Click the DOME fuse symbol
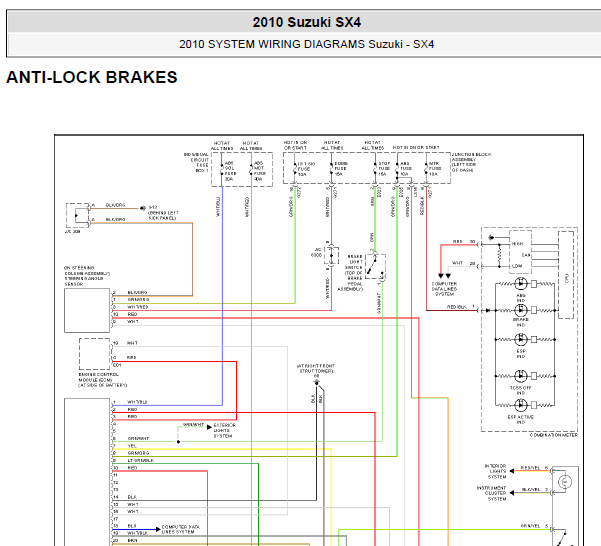601x546 pixels. [x=332, y=169]
